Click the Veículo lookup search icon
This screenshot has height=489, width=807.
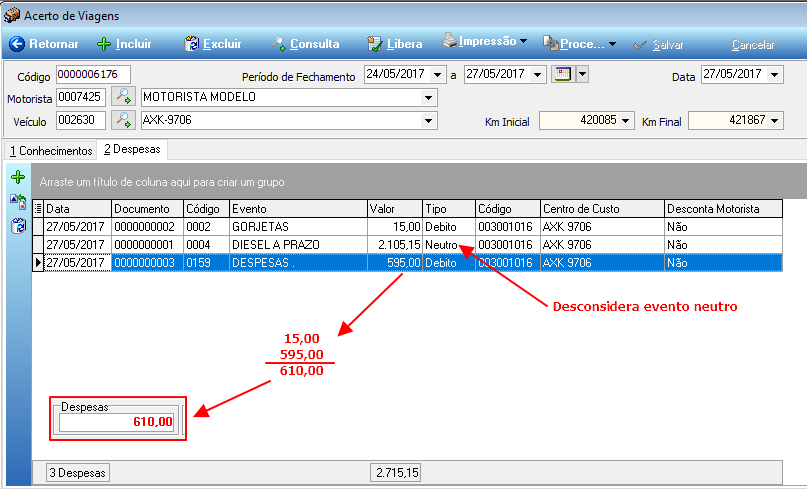(124, 120)
